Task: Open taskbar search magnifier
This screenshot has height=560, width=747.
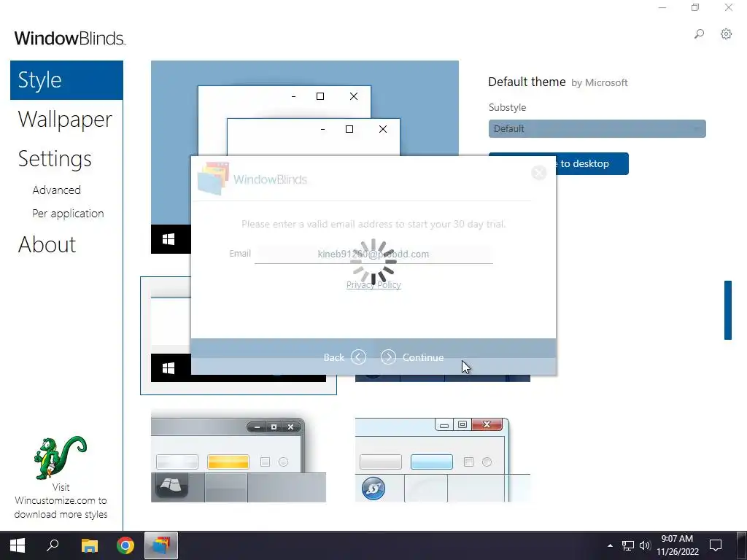Action: (53, 545)
